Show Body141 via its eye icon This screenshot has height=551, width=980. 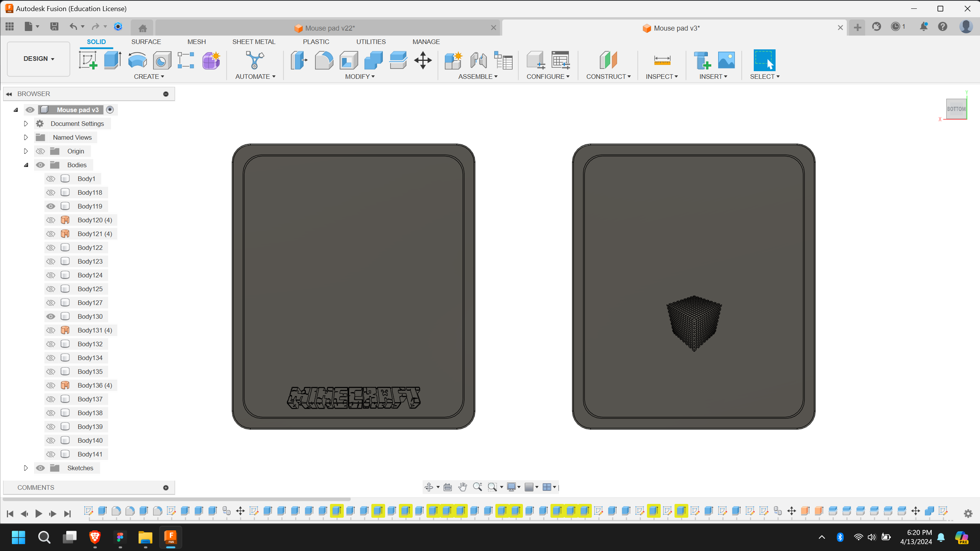coord(51,454)
